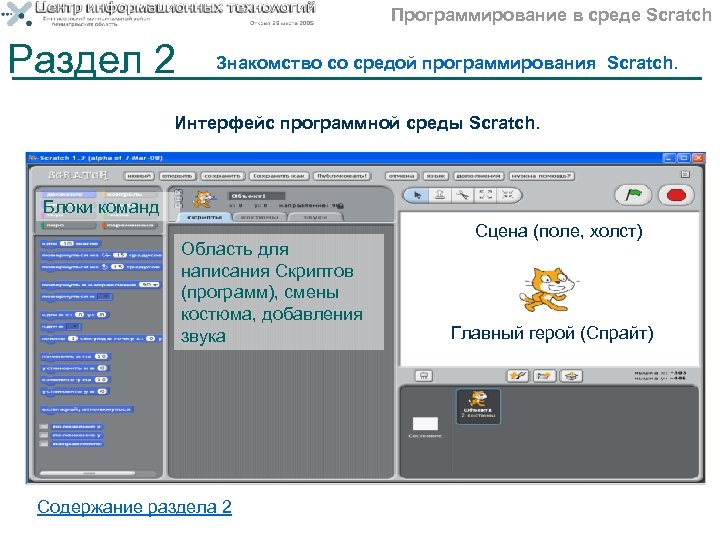Select the white stage thumbnail
720x540 pixels.
(x=425, y=423)
